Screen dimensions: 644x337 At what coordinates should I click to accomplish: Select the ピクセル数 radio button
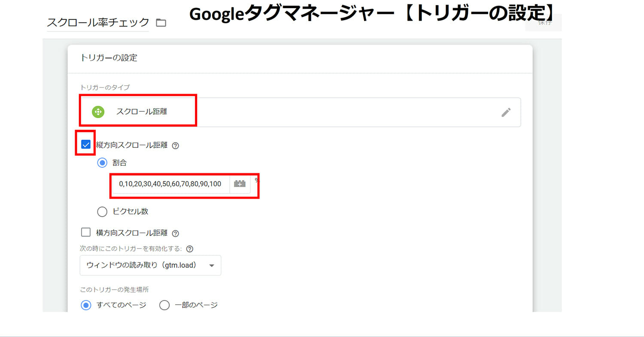(x=102, y=211)
